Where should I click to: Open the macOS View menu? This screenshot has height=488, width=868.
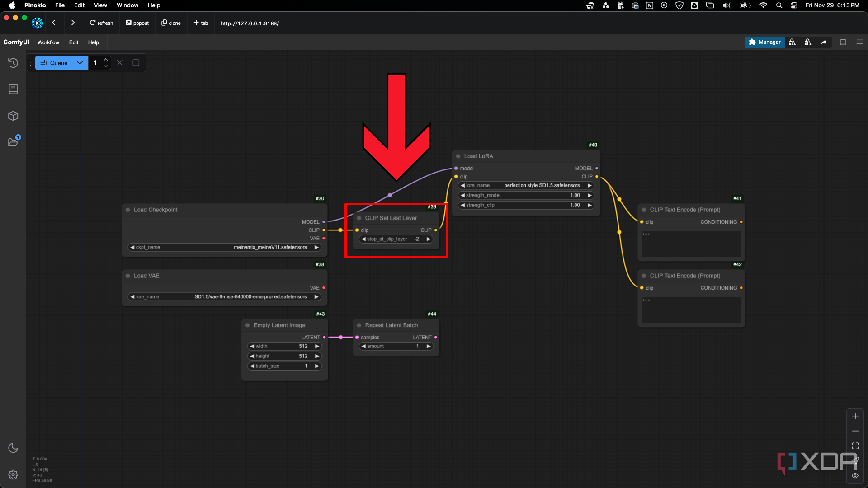point(100,5)
